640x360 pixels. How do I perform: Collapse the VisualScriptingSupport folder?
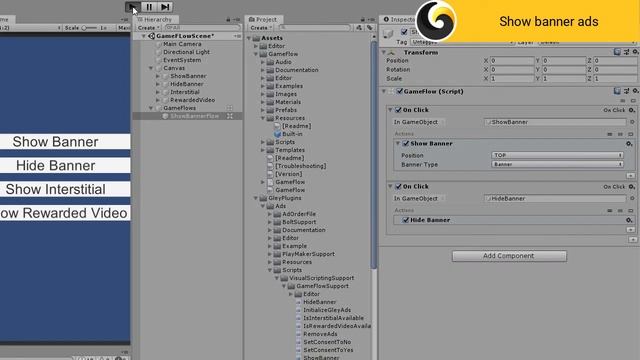(277, 278)
